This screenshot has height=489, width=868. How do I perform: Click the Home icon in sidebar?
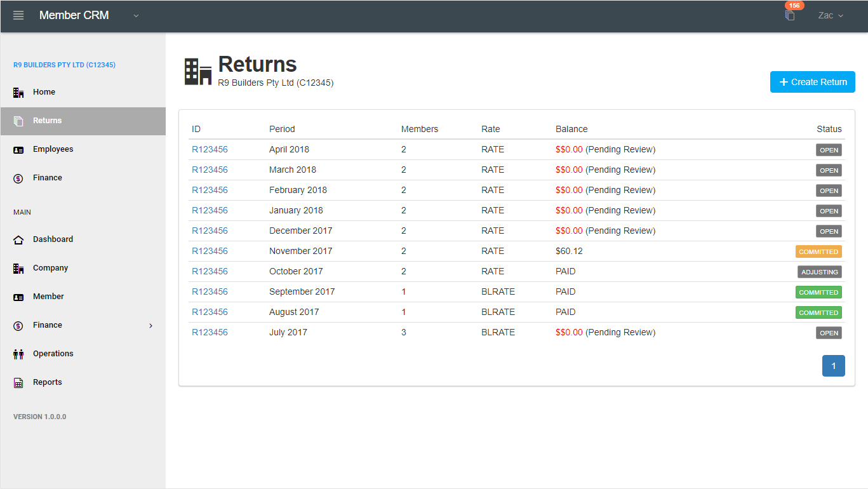click(18, 93)
